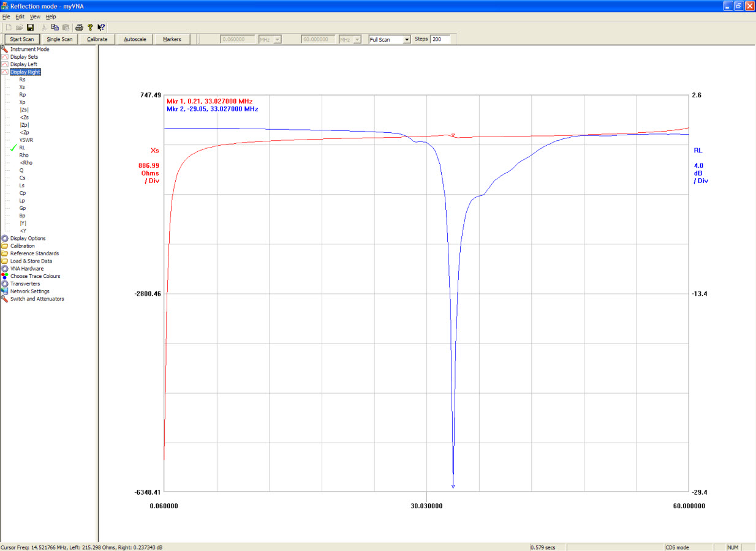Screen dimensions: 756x551
Task: Enable the Xs trace in tree
Action: tap(23, 87)
